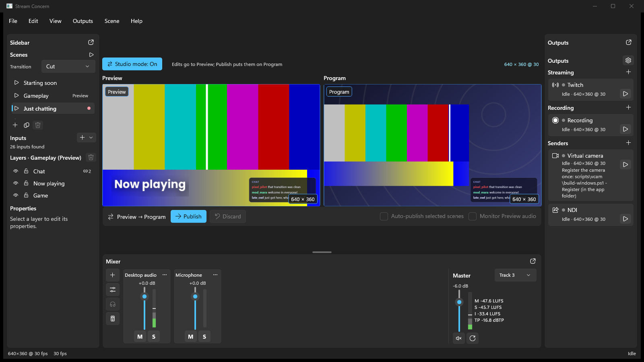644x362 pixels.
Task: Turn off Studio mode
Action: tap(132, 64)
